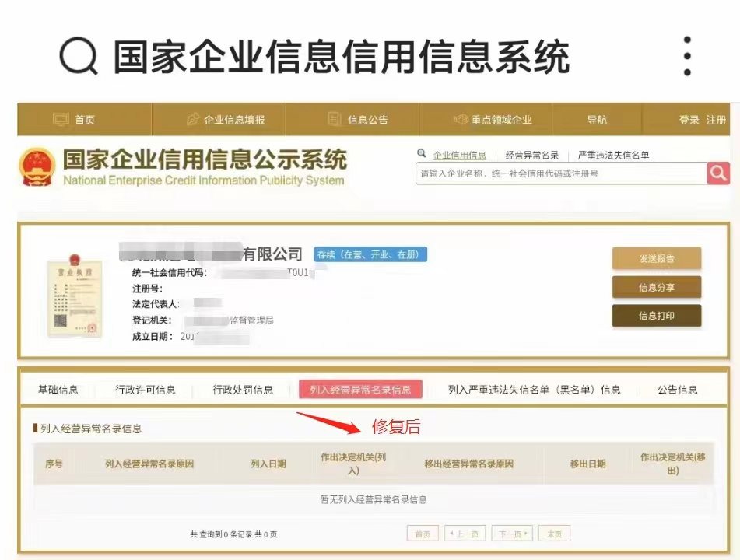Click the 重点领域企业 icon

click(460, 119)
